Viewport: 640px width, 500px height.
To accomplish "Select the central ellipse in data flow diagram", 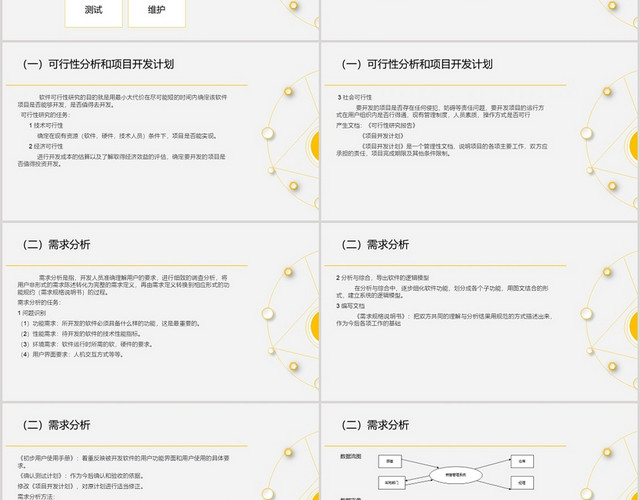I will click(456, 475).
